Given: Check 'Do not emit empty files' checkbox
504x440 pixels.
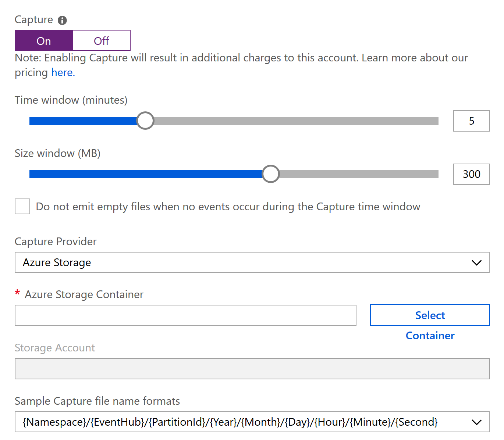Looking at the screenshot, I should tap(22, 206).
